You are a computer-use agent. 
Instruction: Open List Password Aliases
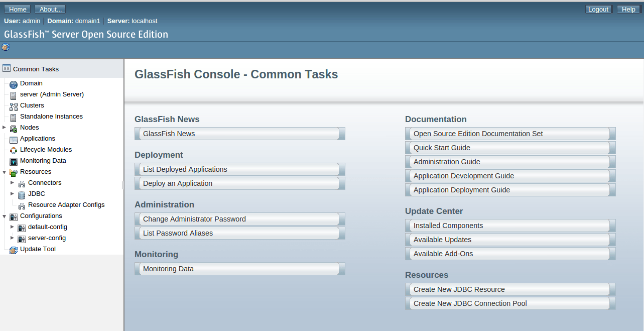(x=240, y=233)
